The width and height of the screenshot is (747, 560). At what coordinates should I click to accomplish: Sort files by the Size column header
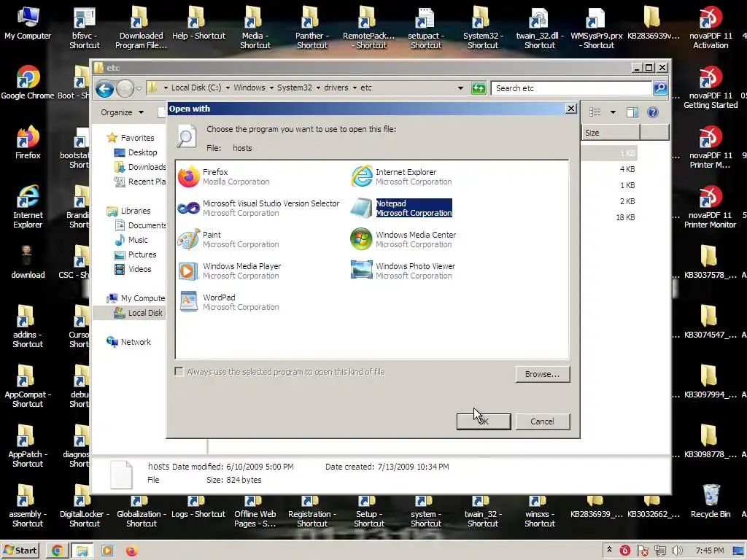click(611, 133)
